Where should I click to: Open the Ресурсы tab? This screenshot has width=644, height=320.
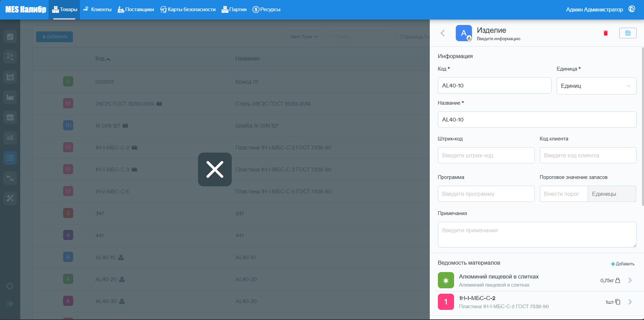[266, 9]
